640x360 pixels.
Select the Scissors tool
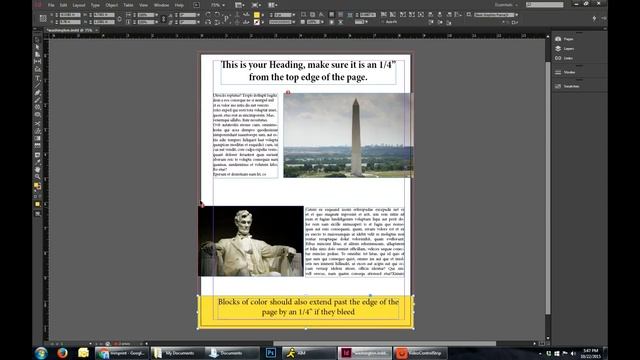tap(38, 123)
